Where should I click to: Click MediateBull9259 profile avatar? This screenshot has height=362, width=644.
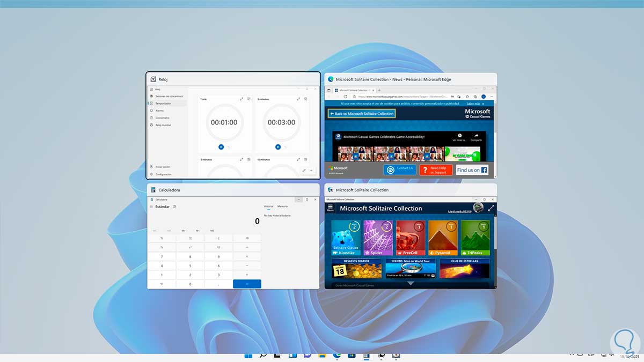[x=478, y=208]
